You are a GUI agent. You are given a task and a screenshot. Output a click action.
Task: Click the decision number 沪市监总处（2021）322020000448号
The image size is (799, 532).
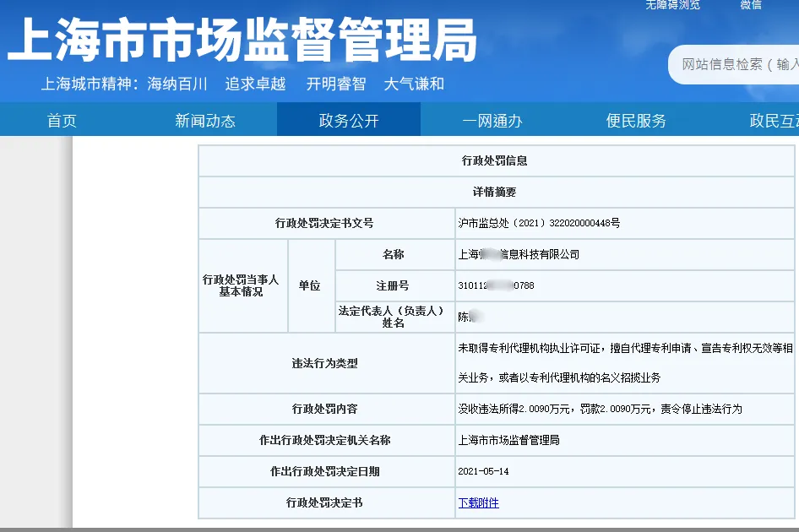pos(539,223)
